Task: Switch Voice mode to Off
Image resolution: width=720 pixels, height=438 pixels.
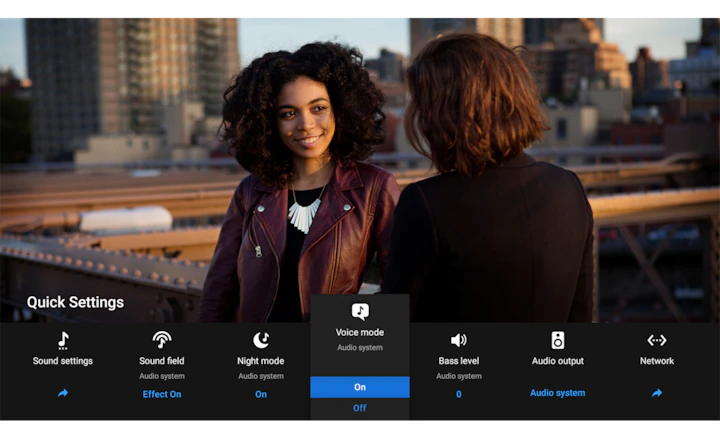Action: coord(360,408)
